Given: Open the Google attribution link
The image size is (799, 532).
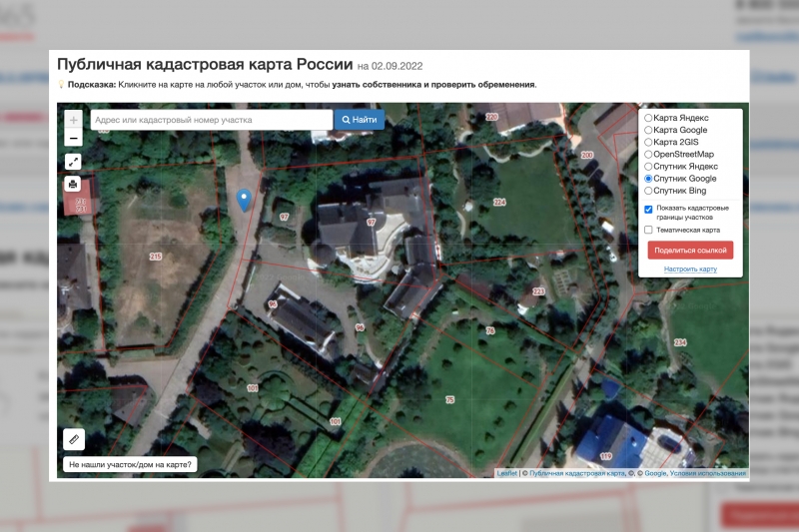Looking at the screenshot, I should 655,473.
